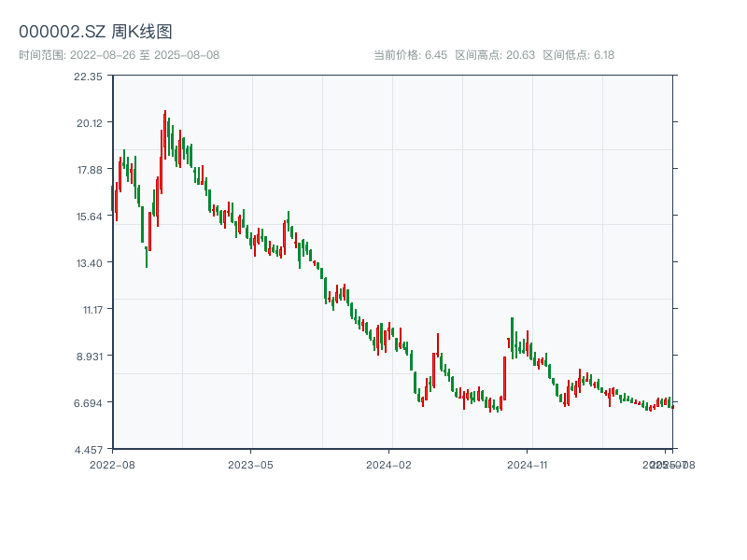The image size is (747, 560).
Task: Click the 2024-11 x-axis date label
Action: point(528,464)
